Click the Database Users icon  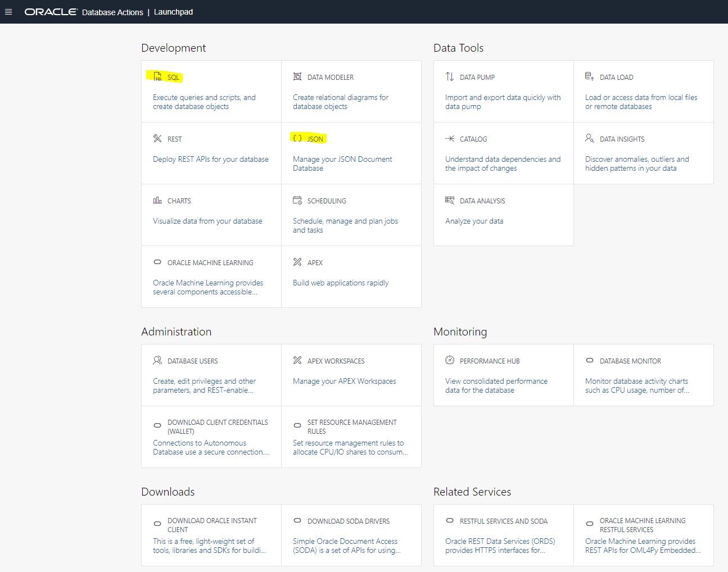(157, 360)
